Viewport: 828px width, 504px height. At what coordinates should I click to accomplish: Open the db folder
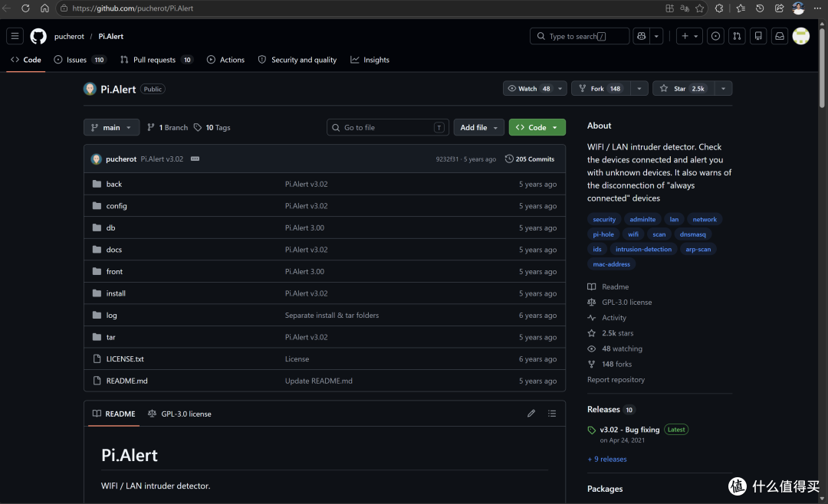(x=110, y=228)
